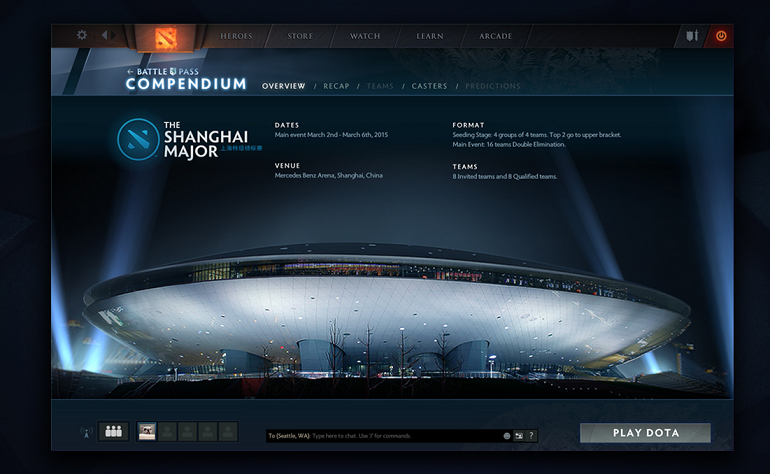Image resolution: width=770 pixels, height=474 pixels.
Task: Select the player avatar thumbnail in party bar
Action: 147,431
